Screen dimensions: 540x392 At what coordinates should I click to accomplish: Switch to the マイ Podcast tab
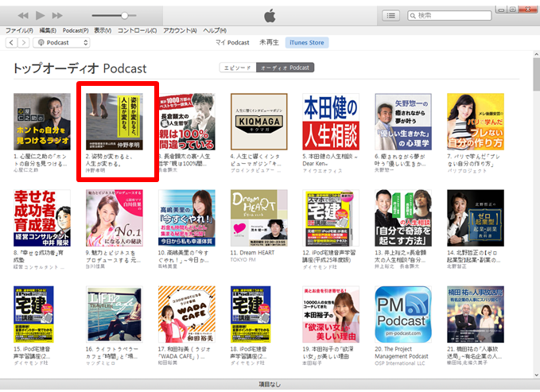232,43
